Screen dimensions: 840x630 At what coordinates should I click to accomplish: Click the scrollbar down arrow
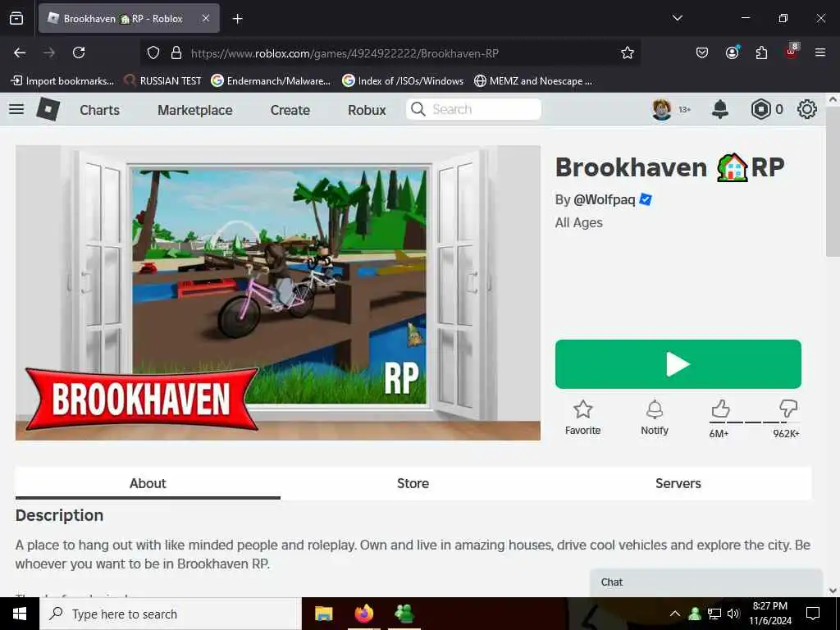(x=833, y=591)
